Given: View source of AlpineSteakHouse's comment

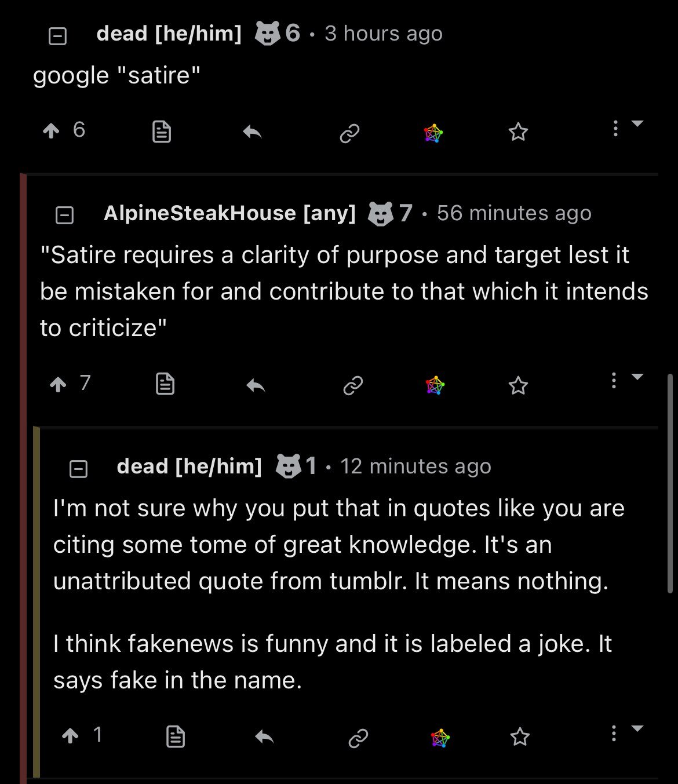Looking at the screenshot, I should pyautogui.click(x=165, y=384).
